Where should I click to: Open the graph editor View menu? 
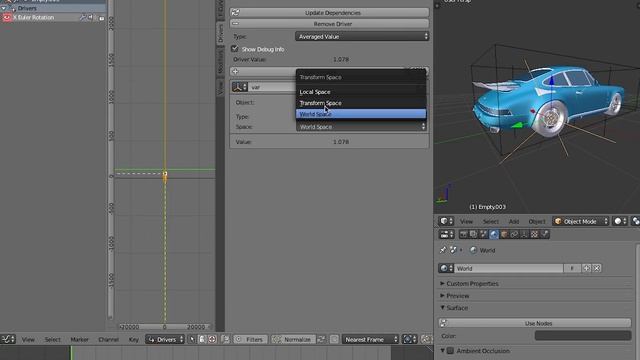[28, 339]
